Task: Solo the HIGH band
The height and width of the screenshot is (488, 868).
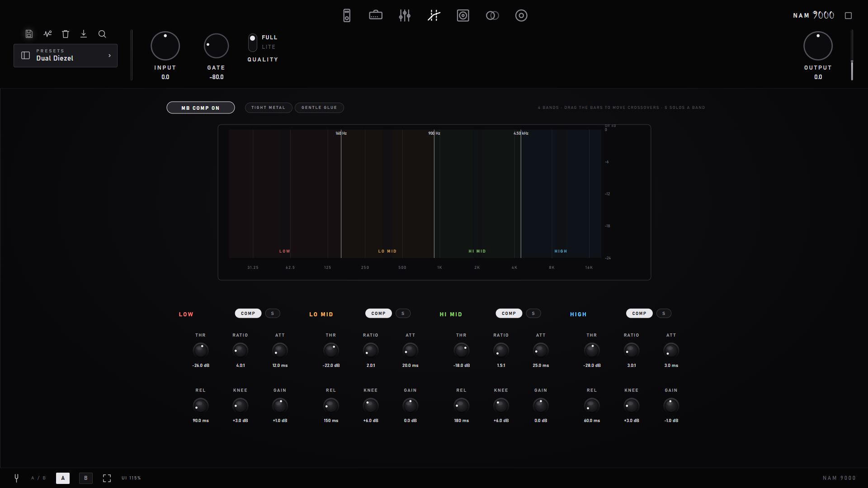Action: [664, 314]
